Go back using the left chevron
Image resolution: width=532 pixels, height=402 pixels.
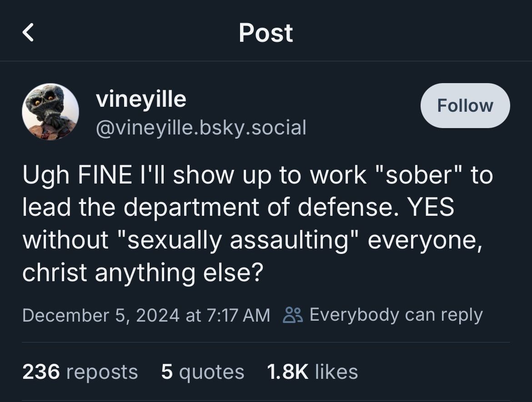tap(28, 33)
